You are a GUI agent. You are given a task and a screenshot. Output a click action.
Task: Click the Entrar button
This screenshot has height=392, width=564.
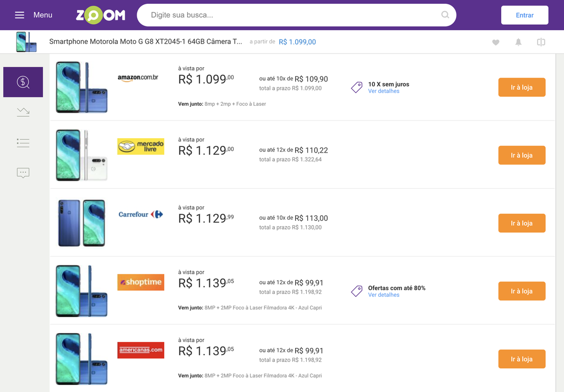click(524, 15)
